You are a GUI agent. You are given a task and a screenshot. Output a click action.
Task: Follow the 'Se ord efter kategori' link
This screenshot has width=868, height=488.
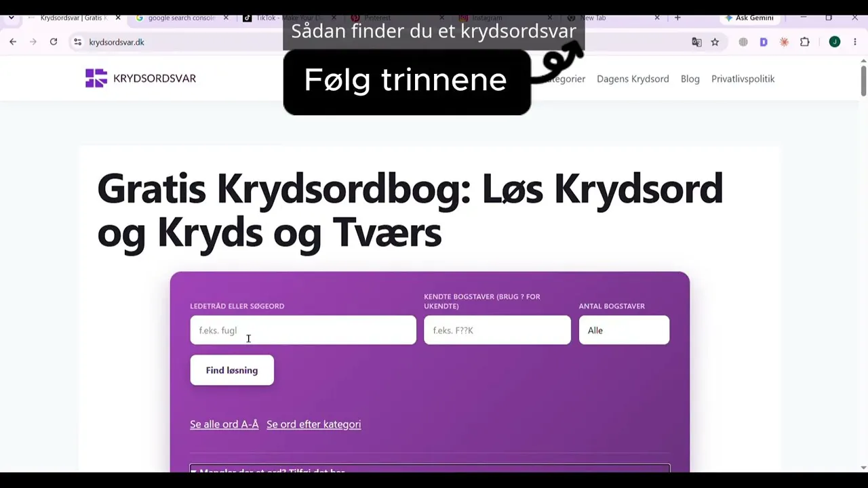point(313,424)
